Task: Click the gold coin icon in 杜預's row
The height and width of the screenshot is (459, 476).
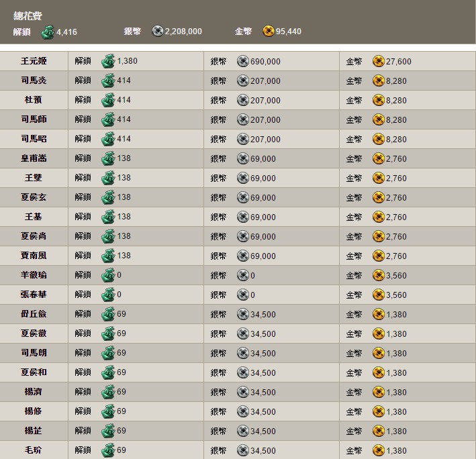Action: 379,101
